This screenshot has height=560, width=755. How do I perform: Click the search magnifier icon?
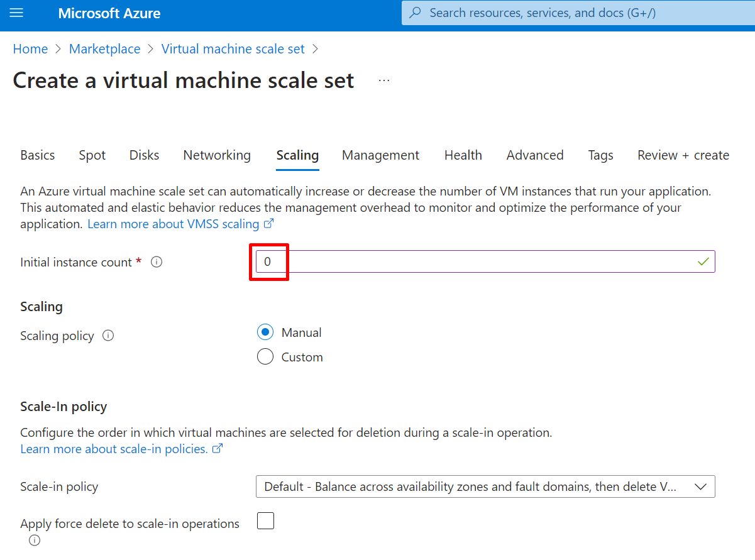click(x=416, y=13)
